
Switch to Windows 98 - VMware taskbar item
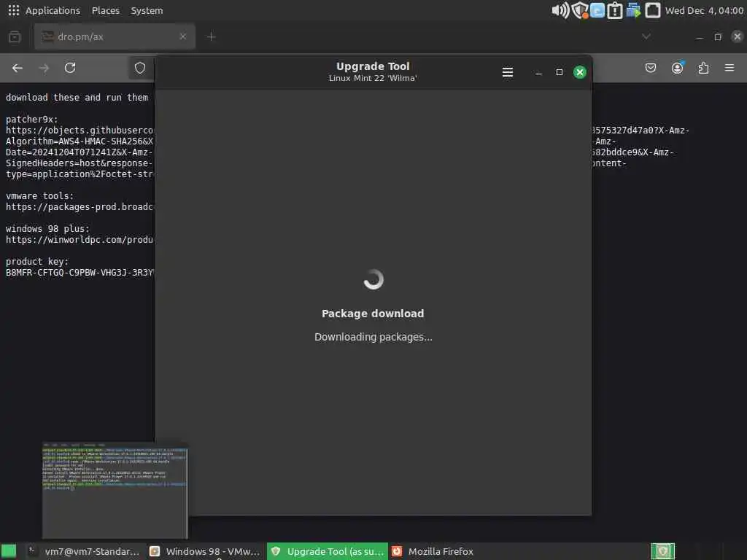pos(205,551)
